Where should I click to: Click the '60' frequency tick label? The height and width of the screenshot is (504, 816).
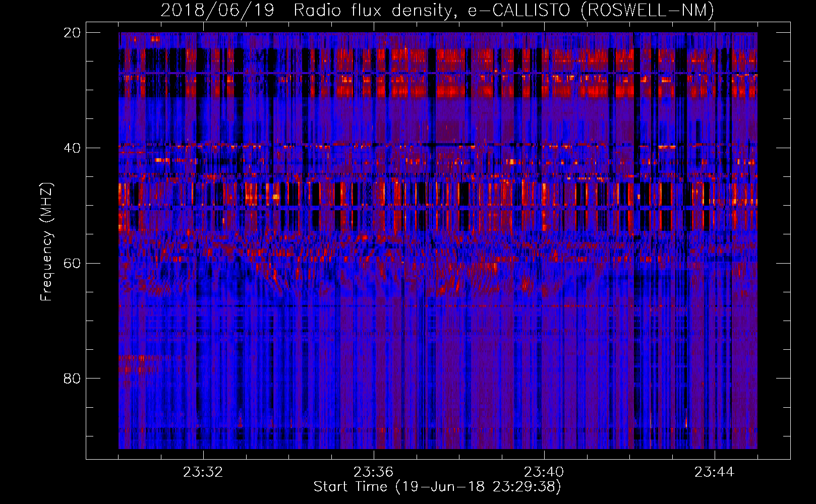[72, 264]
